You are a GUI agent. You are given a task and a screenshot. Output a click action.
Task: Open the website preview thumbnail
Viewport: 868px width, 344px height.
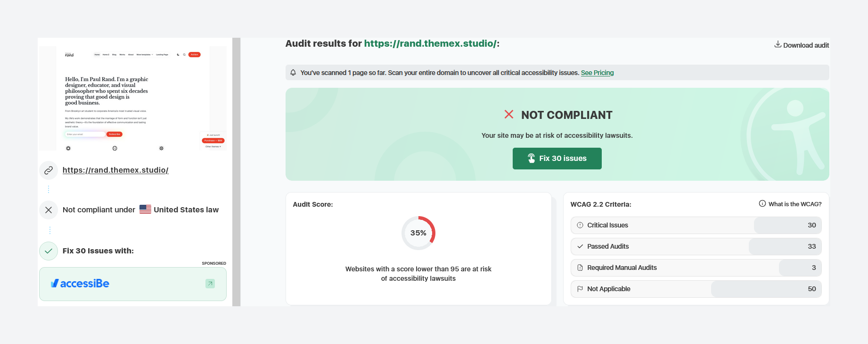[133, 98]
